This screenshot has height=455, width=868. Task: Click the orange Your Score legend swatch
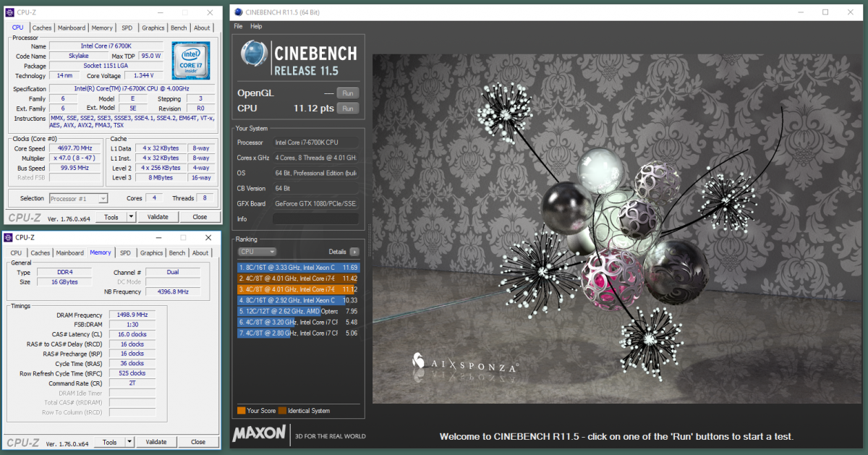(x=241, y=411)
